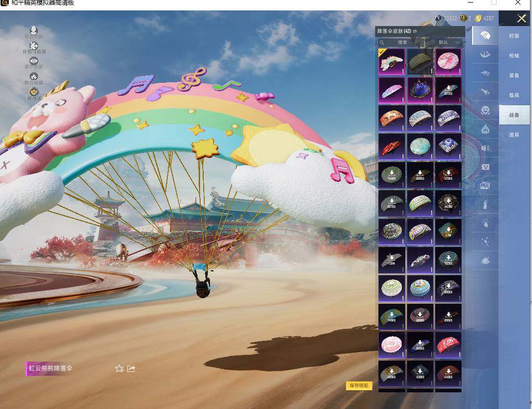The width and height of the screenshot is (532, 409).
Task: Favorite the skin with the star icon
Action: tap(119, 369)
